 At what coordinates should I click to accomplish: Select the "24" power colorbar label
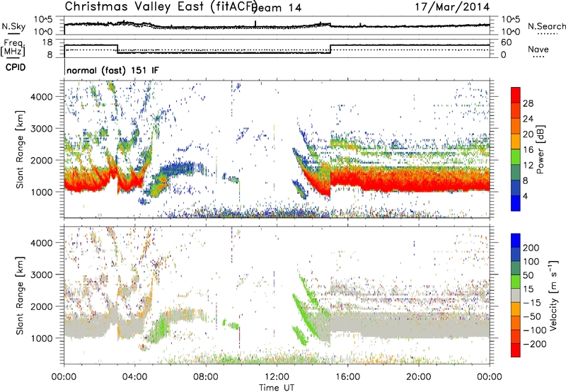click(528, 119)
